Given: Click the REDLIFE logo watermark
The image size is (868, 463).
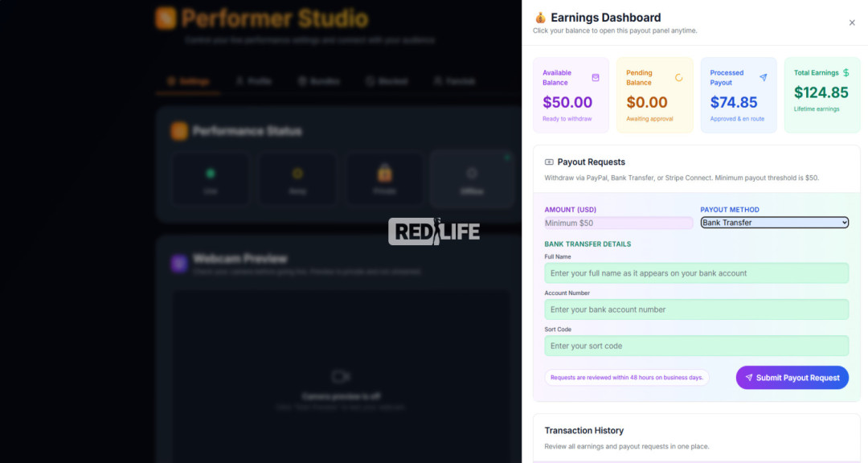Looking at the screenshot, I should point(434,231).
